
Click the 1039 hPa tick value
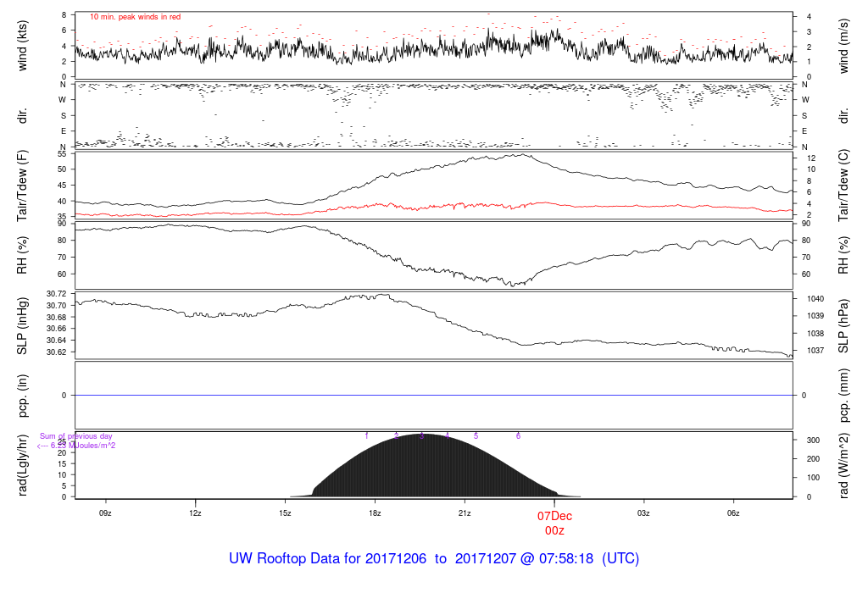tap(815, 316)
